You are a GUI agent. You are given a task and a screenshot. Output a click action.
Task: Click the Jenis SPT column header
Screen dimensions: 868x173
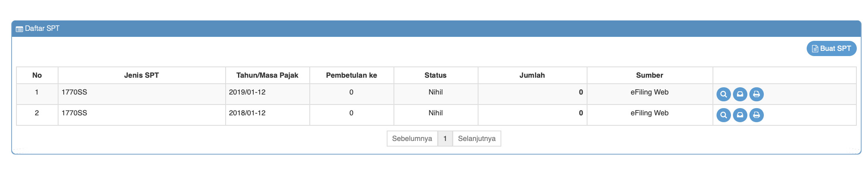[141, 75]
